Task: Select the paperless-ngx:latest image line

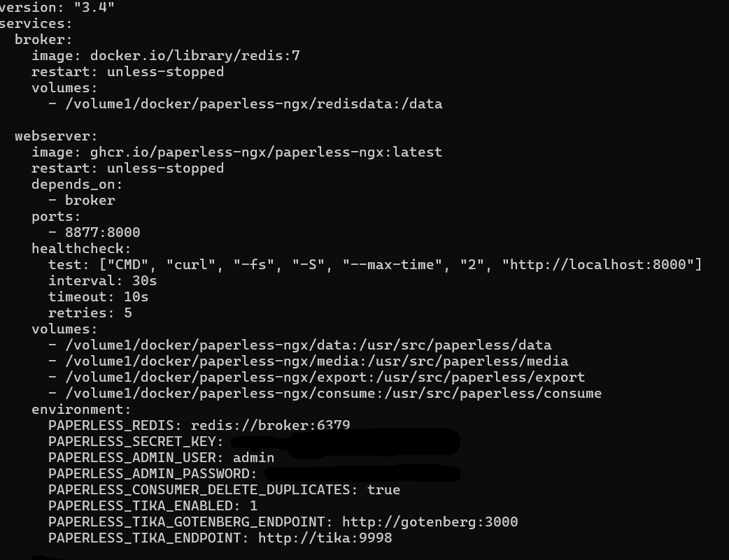Action: [236, 152]
